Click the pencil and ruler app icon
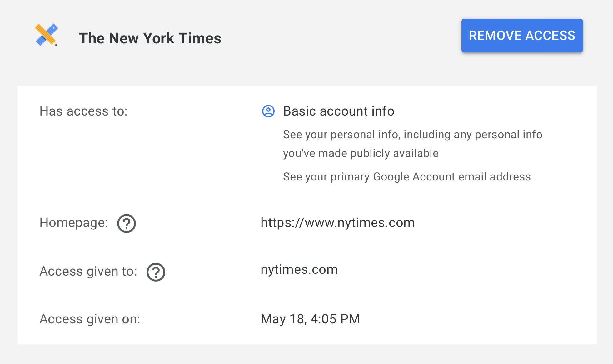 point(46,35)
